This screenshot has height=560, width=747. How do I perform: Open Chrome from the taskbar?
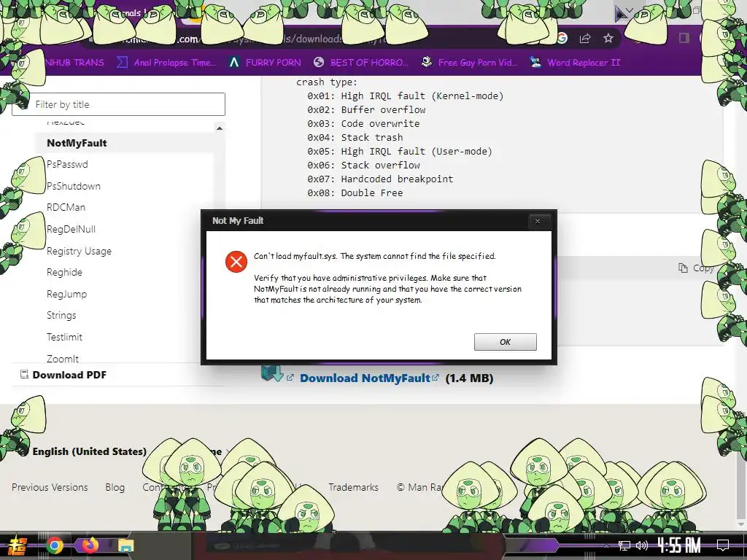(54, 545)
